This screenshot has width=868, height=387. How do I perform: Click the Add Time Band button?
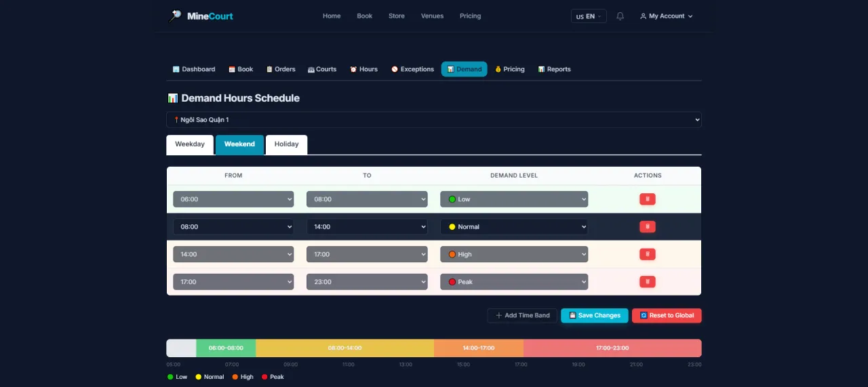pos(522,316)
